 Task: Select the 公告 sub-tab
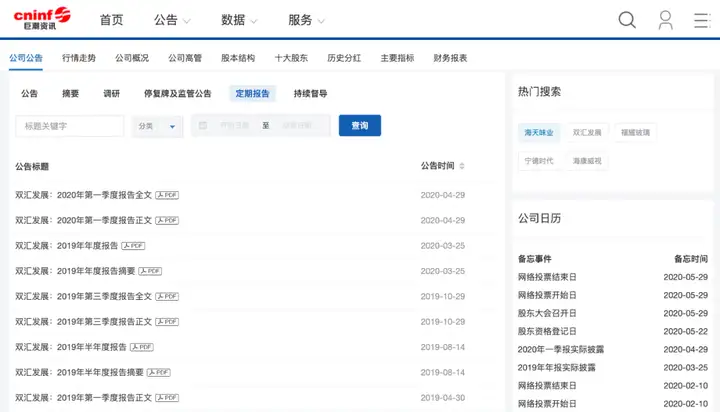point(29,93)
